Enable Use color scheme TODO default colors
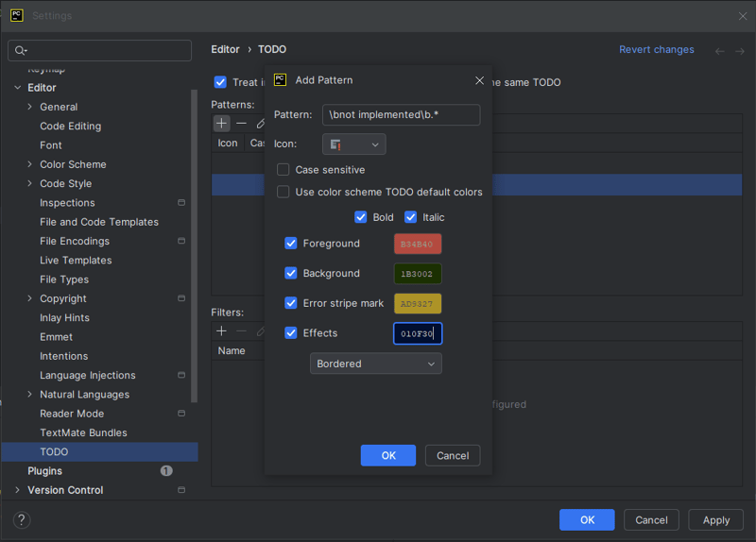 [283, 192]
